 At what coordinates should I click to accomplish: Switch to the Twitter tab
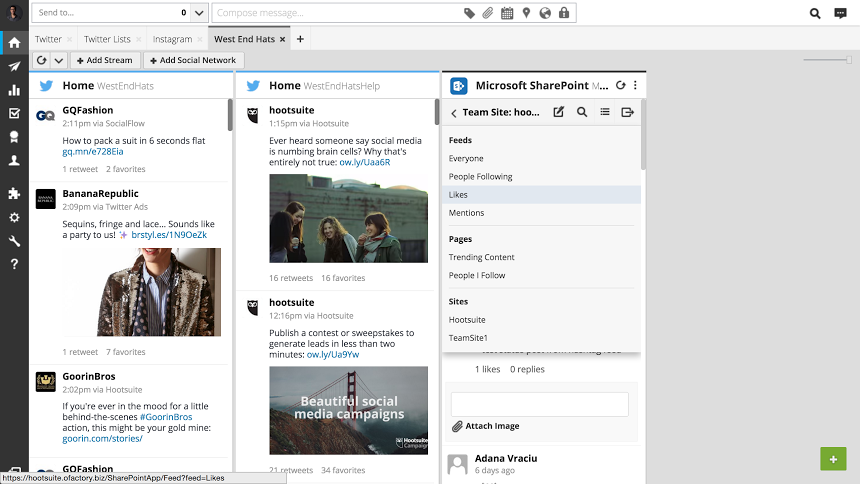tap(48, 39)
